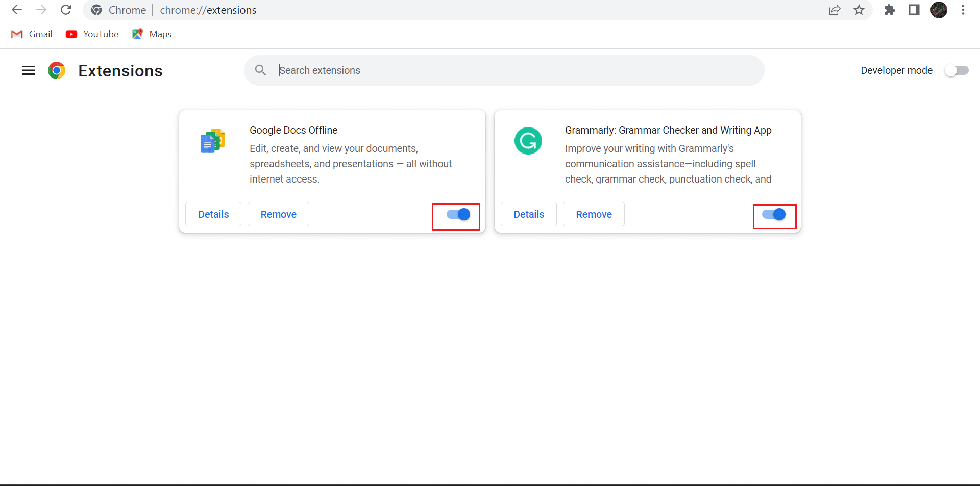980x486 pixels.
Task: Open the YouTube bookmark
Action: tap(92, 34)
